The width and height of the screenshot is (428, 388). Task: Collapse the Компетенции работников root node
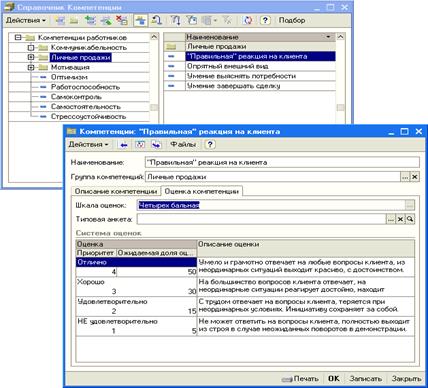(18, 37)
